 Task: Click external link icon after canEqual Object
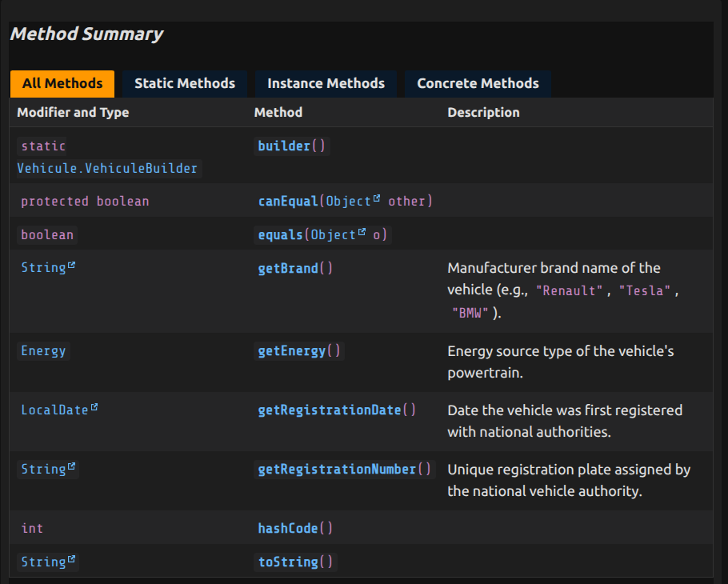(x=377, y=198)
